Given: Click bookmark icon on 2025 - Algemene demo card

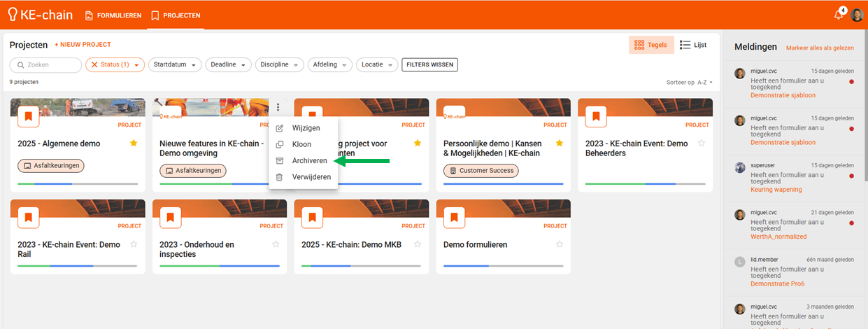Looking at the screenshot, I should tap(29, 116).
